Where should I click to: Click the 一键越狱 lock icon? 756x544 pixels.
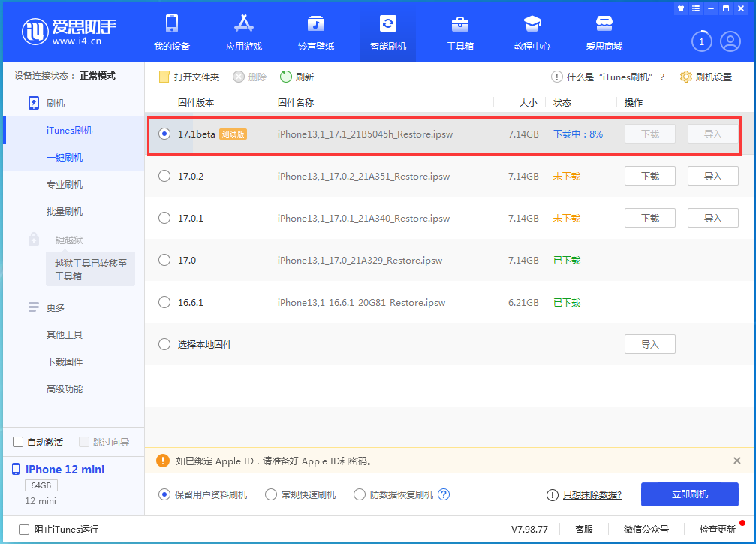[x=34, y=239]
